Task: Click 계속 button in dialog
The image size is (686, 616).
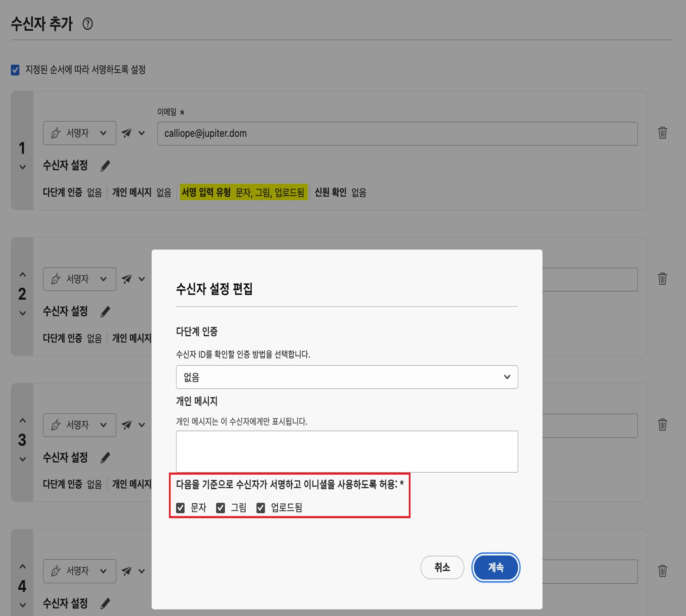Action: (496, 567)
